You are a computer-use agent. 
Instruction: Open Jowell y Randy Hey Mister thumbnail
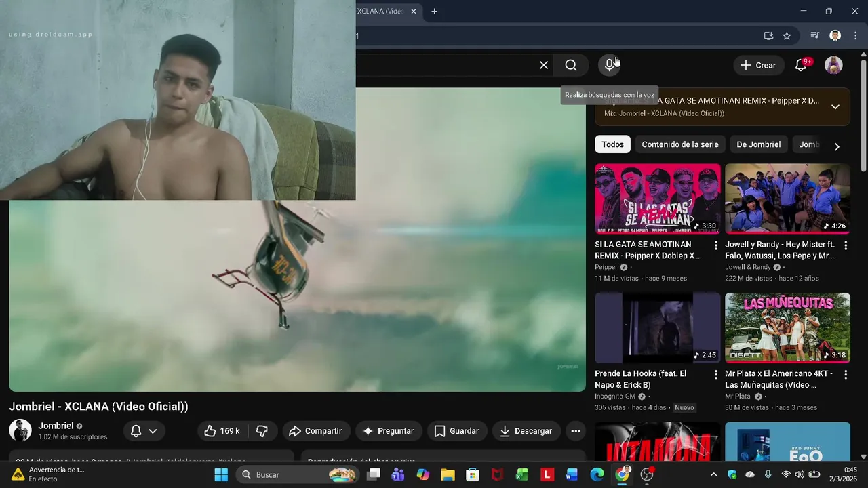pos(787,199)
